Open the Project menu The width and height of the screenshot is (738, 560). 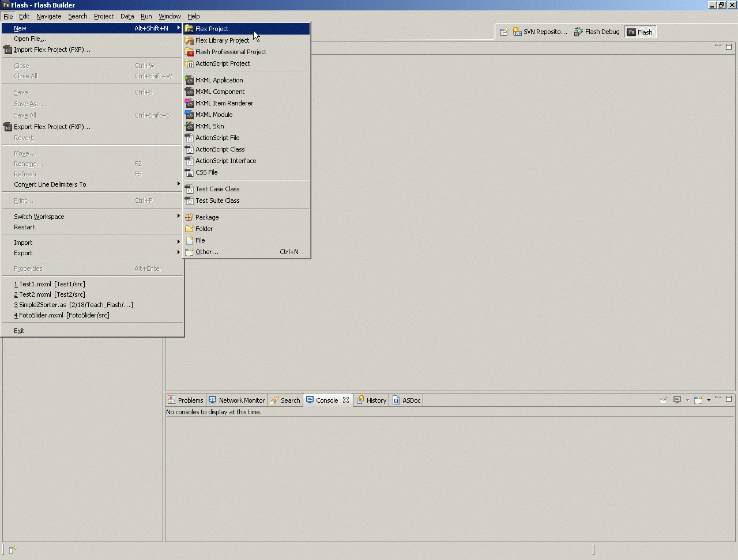point(104,16)
